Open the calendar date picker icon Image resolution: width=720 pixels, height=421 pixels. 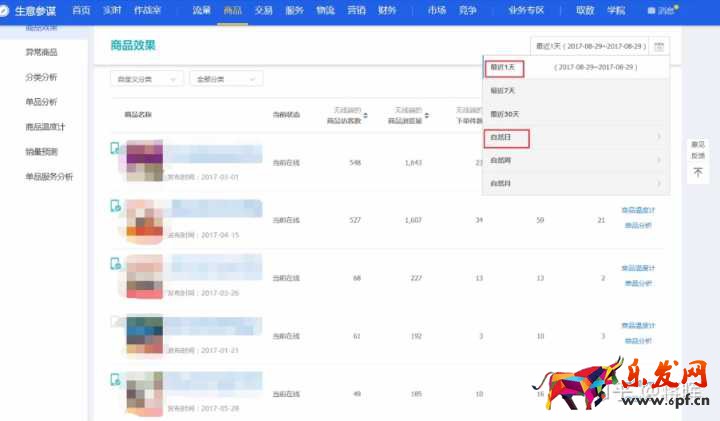click(x=659, y=46)
